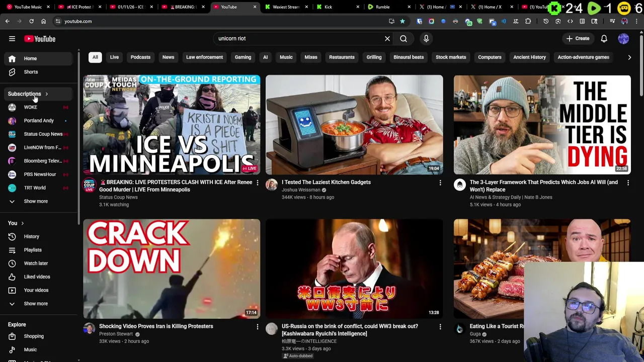Click the magnifier search button
Image resolution: width=644 pixels, height=362 pixels.
404,38
